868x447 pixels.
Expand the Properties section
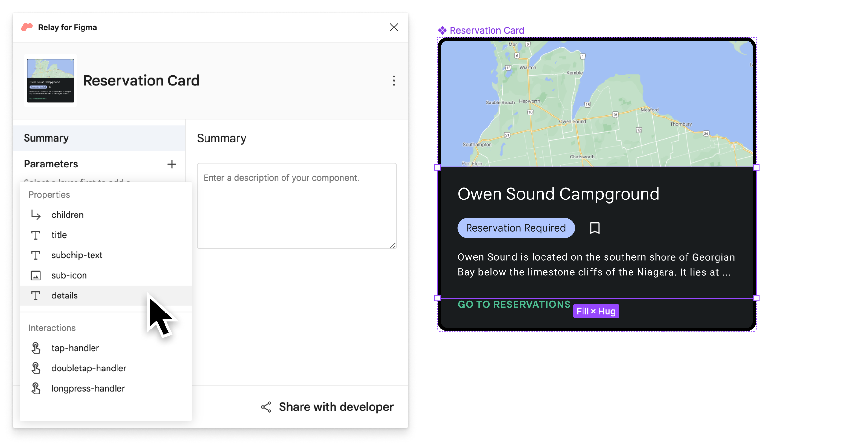[49, 194]
